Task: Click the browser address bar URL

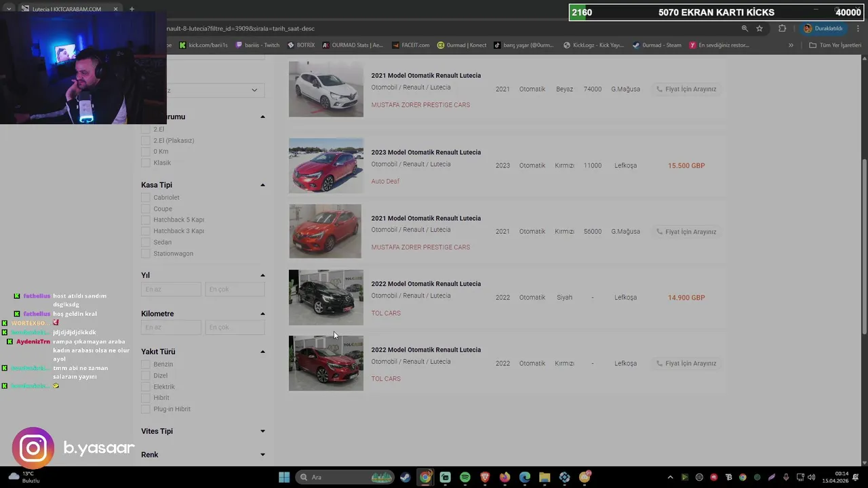Action: point(241,28)
